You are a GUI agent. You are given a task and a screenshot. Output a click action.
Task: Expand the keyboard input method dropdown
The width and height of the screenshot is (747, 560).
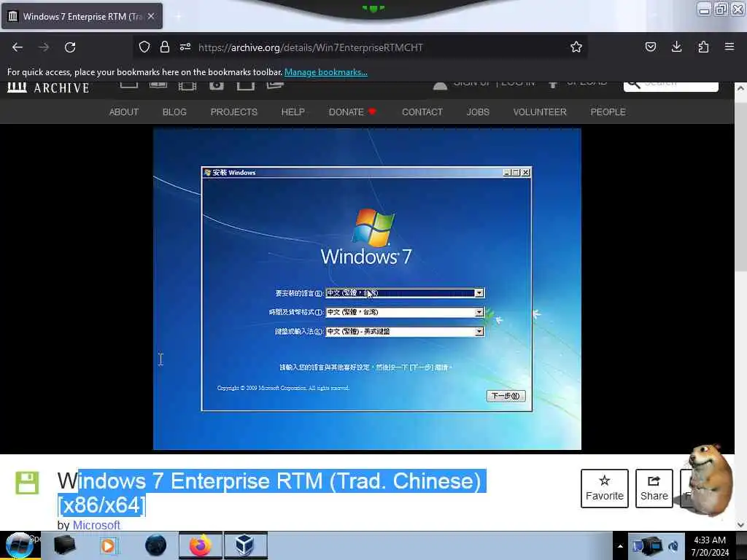(x=479, y=332)
